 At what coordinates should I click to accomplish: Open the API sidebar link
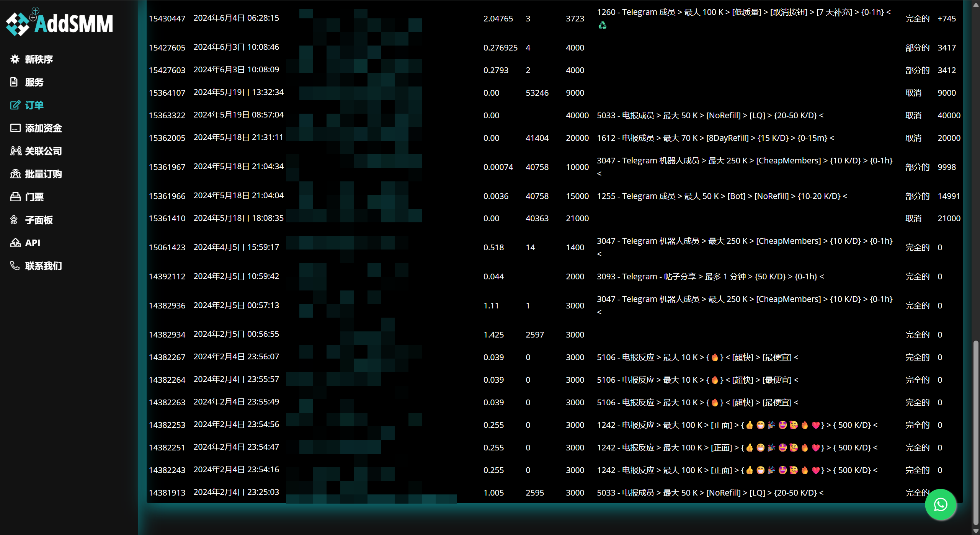(x=33, y=243)
